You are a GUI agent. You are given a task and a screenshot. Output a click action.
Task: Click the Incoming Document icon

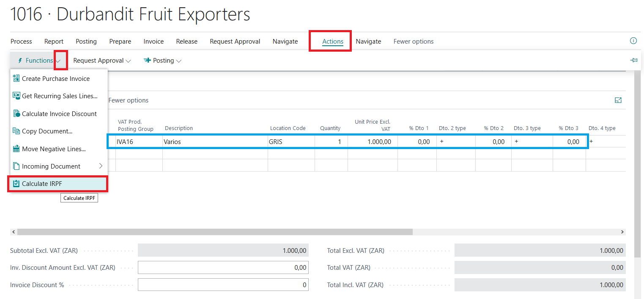pyautogui.click(x=16, y=166)
